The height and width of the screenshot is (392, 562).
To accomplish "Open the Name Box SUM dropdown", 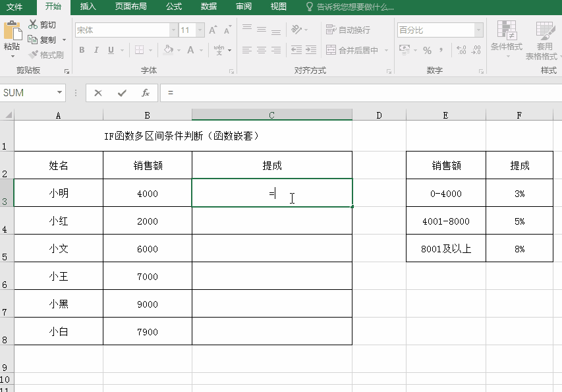I will pos(59,92).
